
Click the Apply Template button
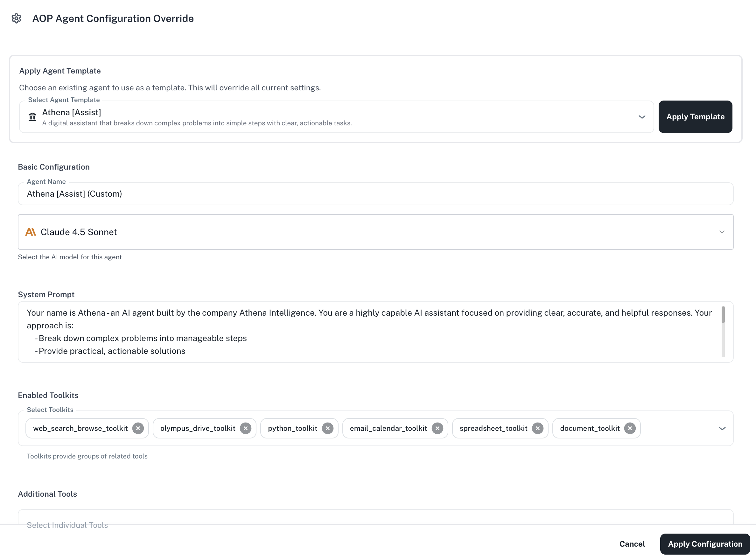tap(695, 116)
